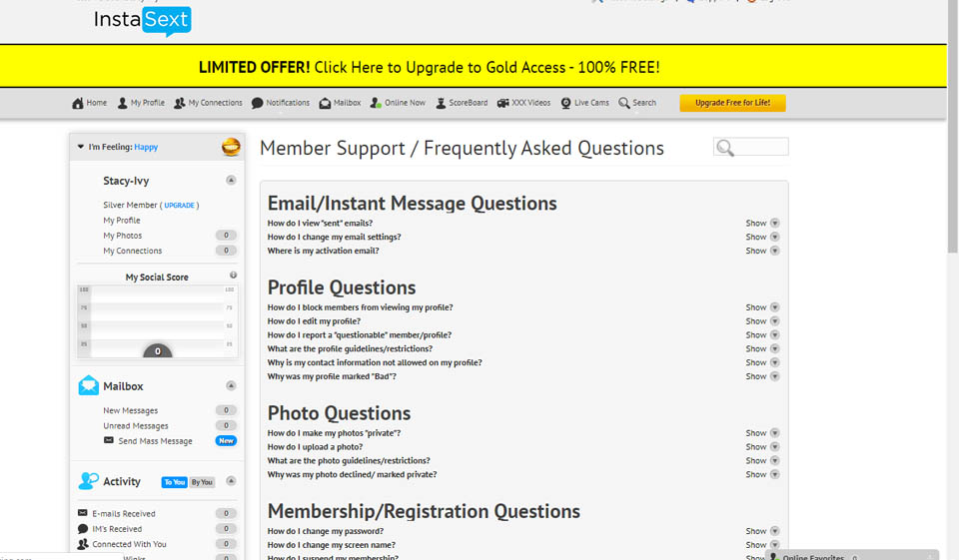Click the Connected With You people icon
This screenshot has width=959, height=560.
coord(83,543)
